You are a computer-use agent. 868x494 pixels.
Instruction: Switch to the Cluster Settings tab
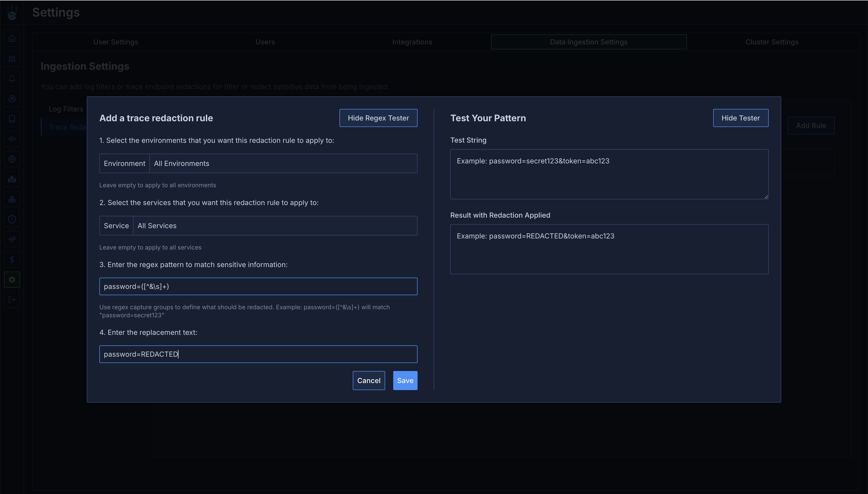click(x=772, y=42)
